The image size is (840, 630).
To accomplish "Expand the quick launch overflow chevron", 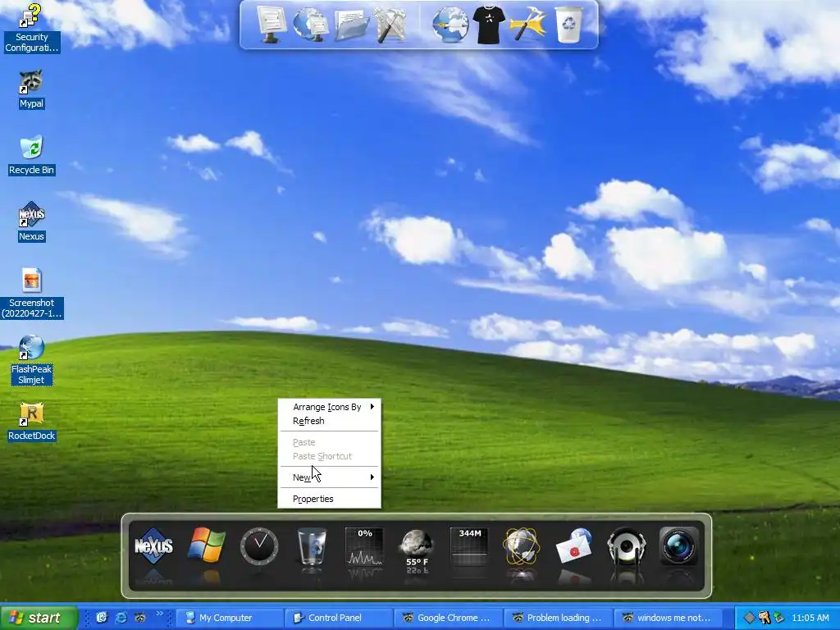I will click(x=159, y=614).
